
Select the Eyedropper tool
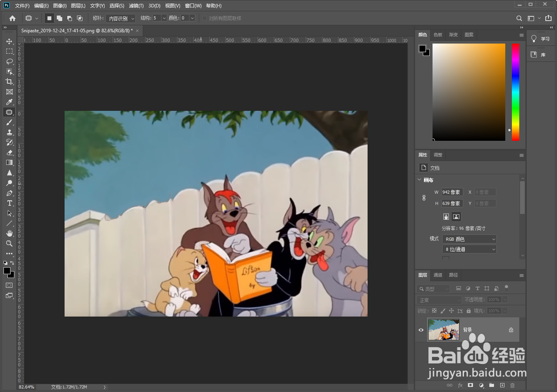point(9,102)
